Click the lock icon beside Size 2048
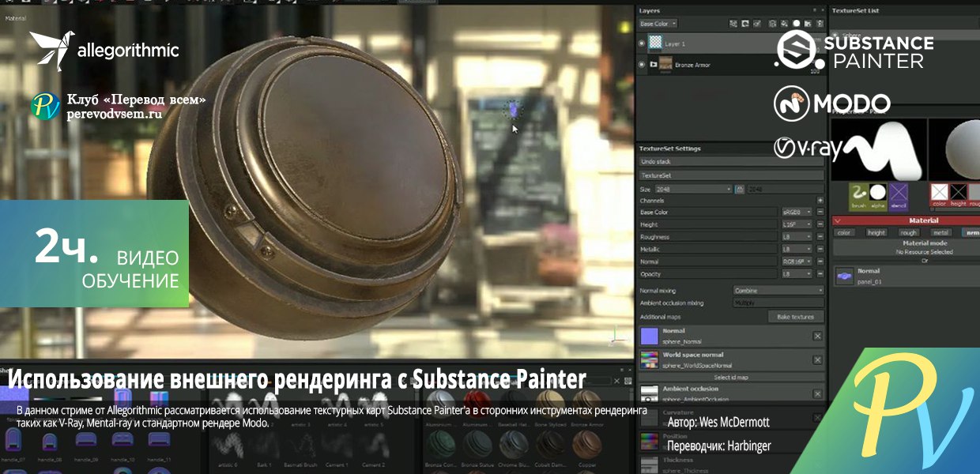The height and width of the screenshot is (474, 980). 740,190
